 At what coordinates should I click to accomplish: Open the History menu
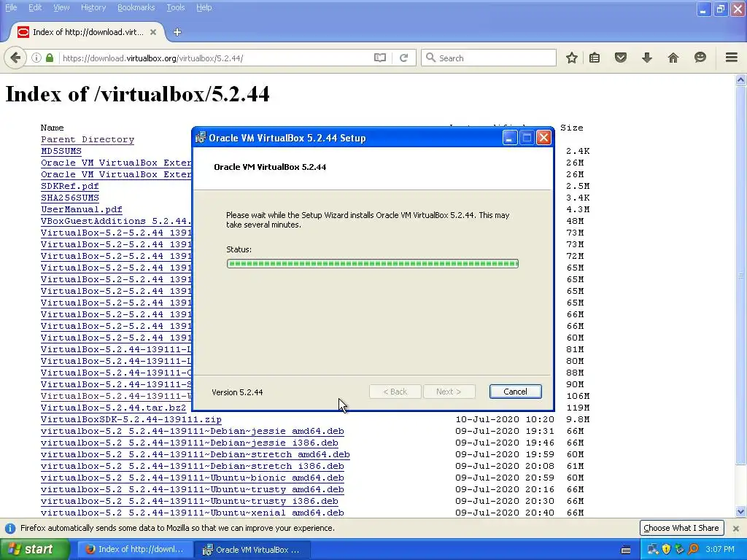tap(93, 7)
